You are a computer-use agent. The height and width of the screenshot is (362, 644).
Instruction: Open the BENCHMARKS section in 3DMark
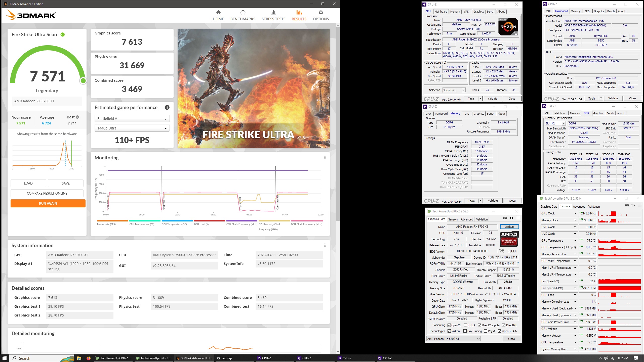pos(243,16)
